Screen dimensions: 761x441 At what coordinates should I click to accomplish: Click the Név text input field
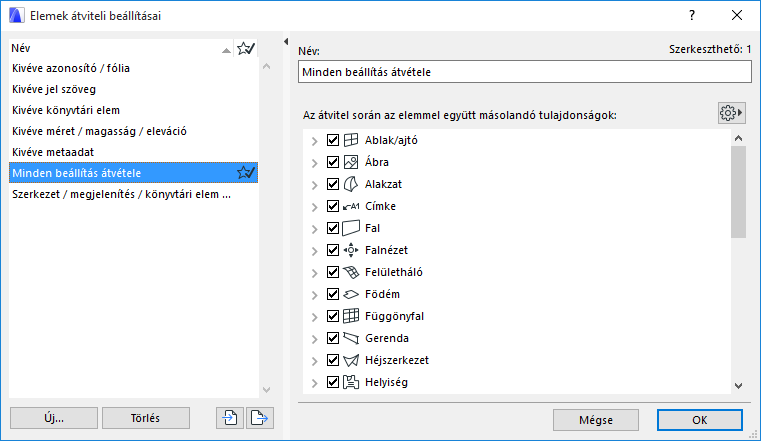pos(524,72)
